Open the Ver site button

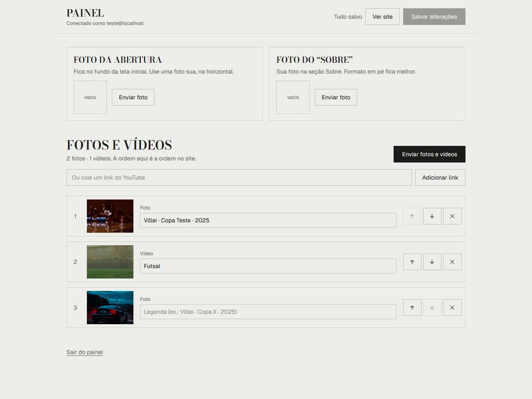pyautogui.click(x=382, y=17)
